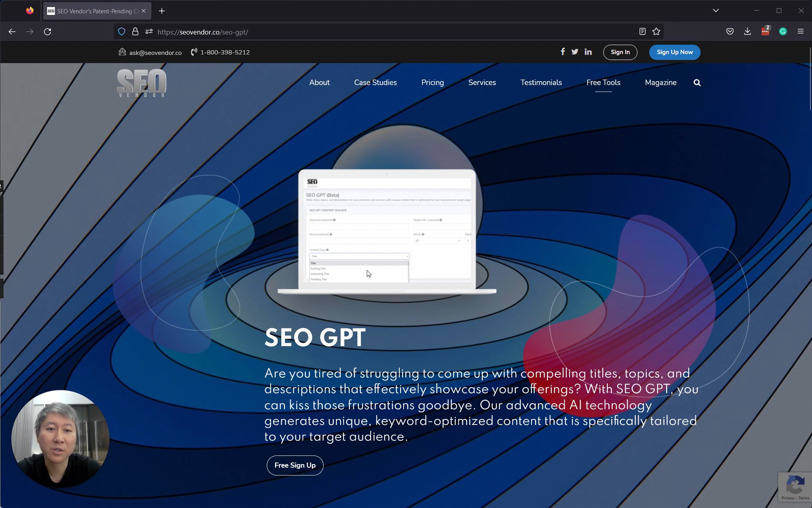The image size is (812, 508).
Task: Call 1-800-398-5212 phone link
Action: click(x=225, y=52)
